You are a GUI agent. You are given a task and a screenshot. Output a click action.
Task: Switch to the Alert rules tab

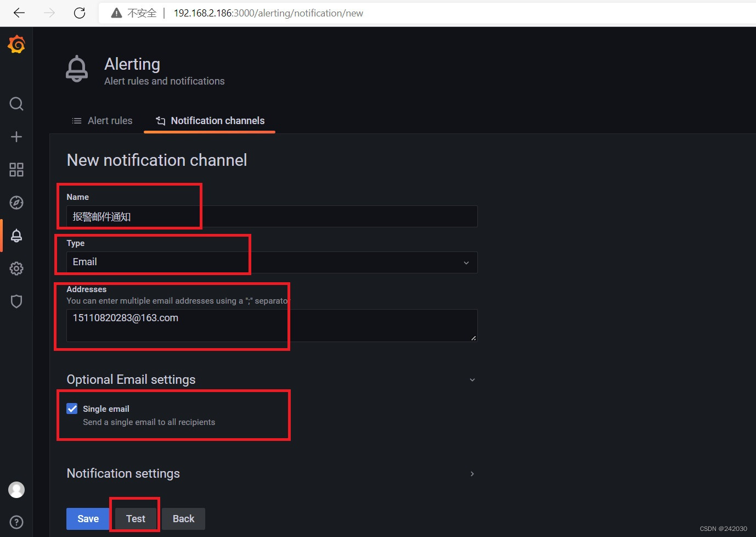click(103, 121)
